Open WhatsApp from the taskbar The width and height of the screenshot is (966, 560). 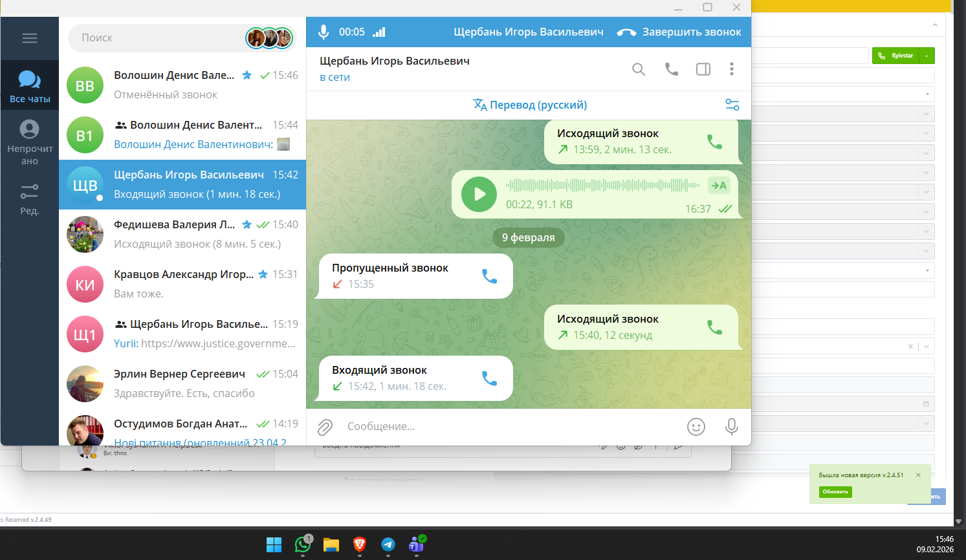coord(303,544)
